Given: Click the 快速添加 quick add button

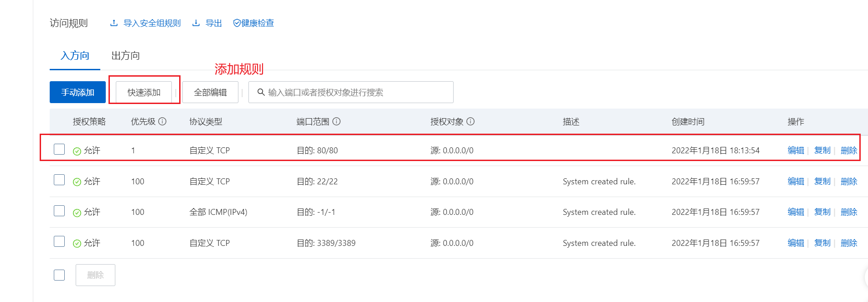Looking at the screenshot, I should [x=144, y=92].
